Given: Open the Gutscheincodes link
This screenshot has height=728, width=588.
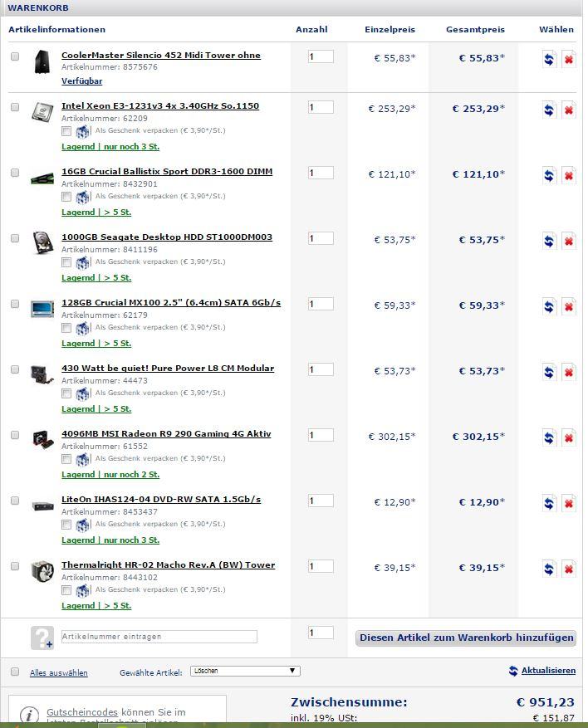Looking at the screenshot, I should coord(81,712).
